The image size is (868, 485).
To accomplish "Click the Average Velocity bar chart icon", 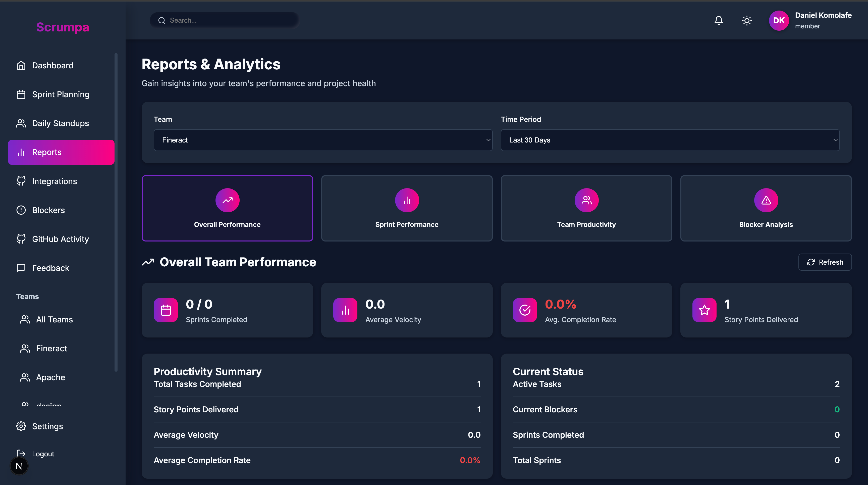I will (x=345, y=310).
